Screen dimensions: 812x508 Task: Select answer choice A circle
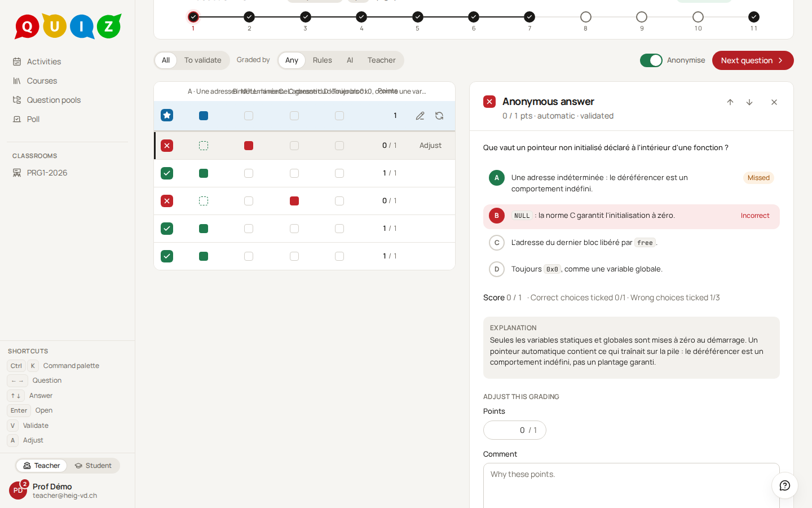pyautogui.click(x=497, y=178)
